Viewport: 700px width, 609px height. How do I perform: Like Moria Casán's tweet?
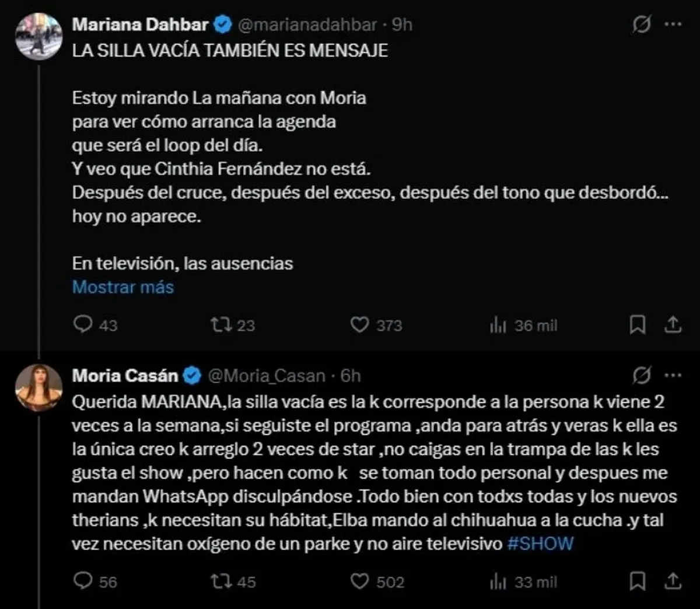tap(359, 581)
